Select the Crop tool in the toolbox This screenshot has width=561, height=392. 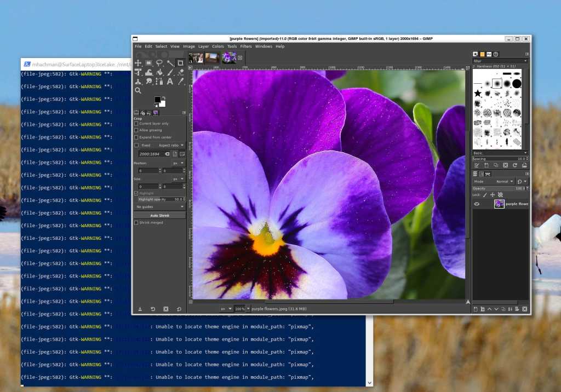(180, 63)
